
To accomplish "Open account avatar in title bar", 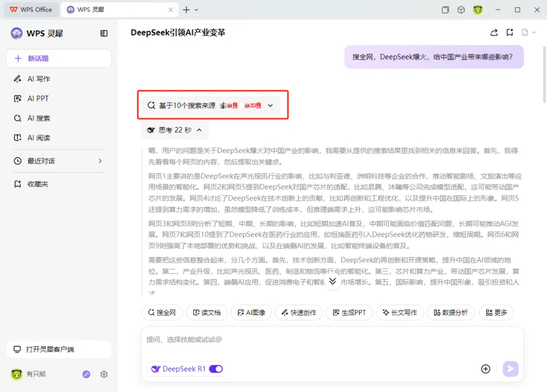I will point(478,10).
